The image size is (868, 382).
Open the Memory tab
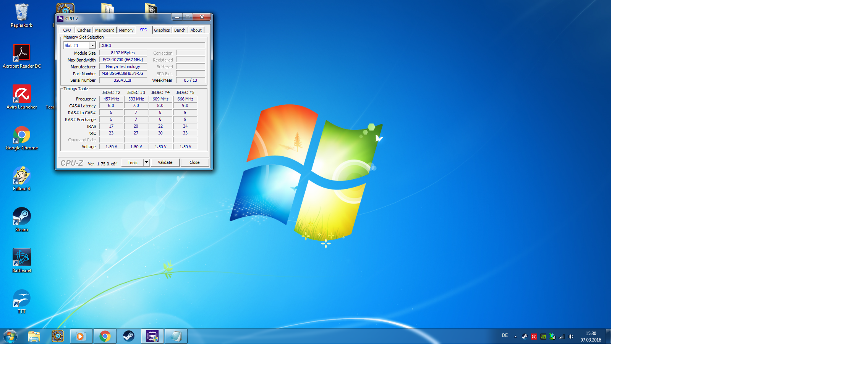[126, 30]
